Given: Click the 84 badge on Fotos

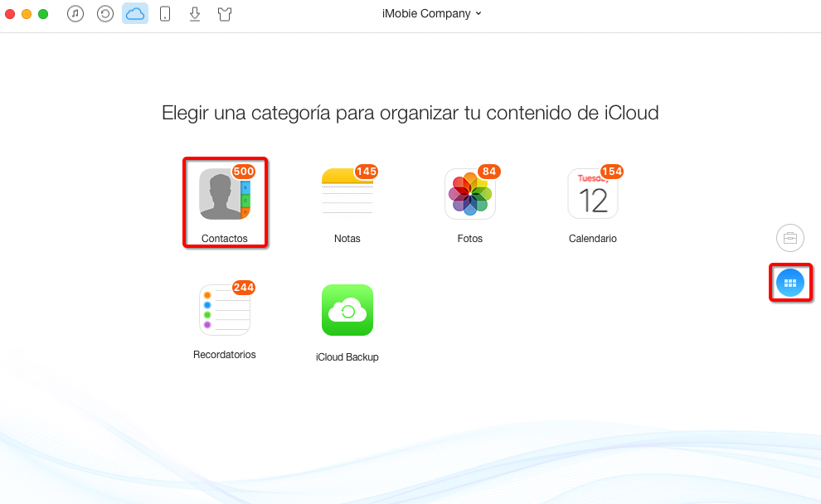Looking at the screenshot, I should [489, 171].
